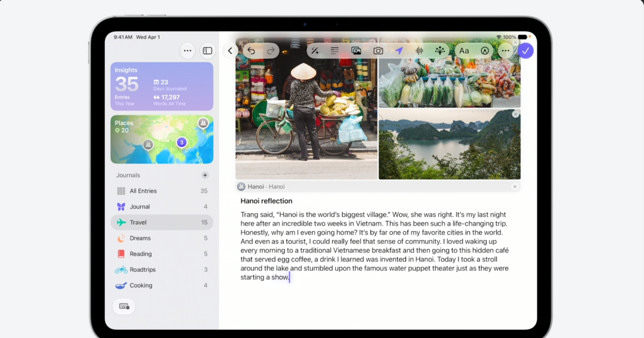Undo the last edit
Viewport: 644px width, 338px height.
tap(252, 51)
